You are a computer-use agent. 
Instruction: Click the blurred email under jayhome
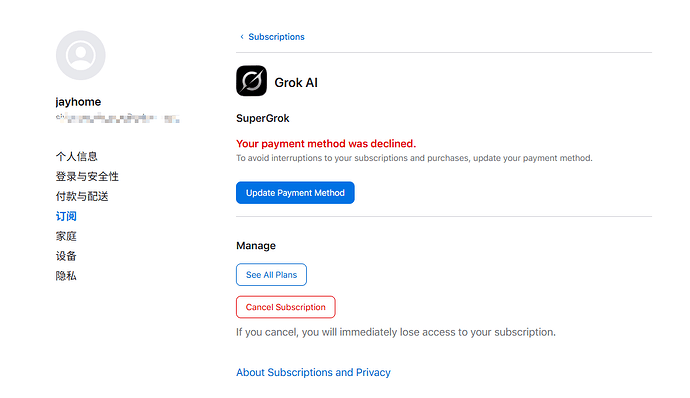(117, 118)
